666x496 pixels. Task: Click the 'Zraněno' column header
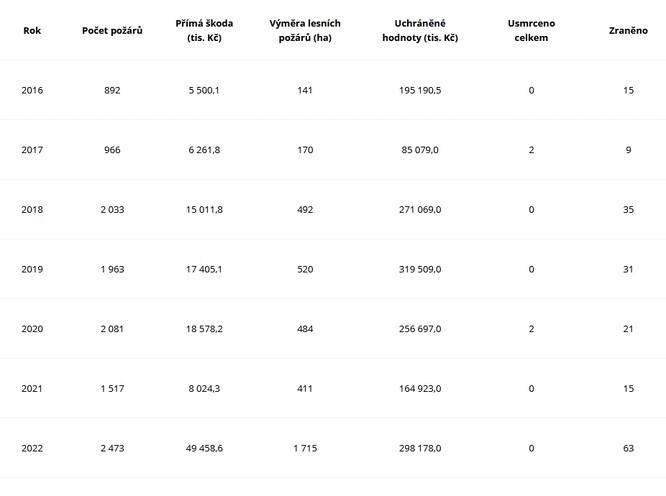(628, 30)
